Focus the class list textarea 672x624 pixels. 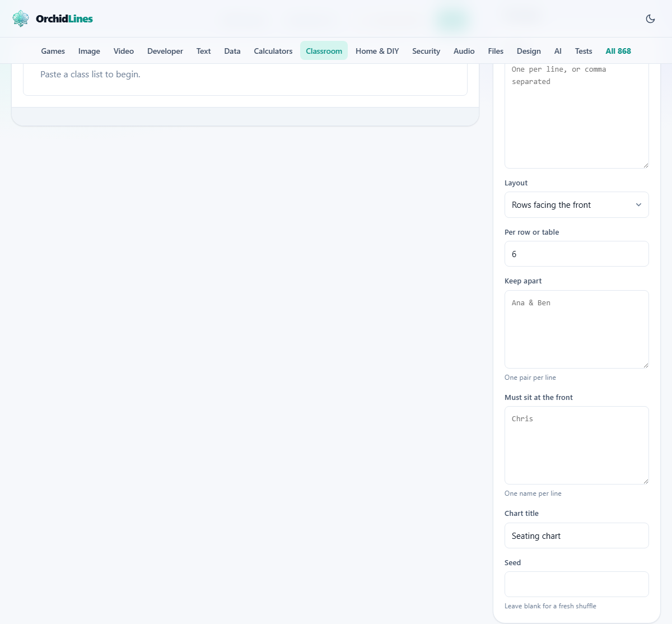coord(577,115)
